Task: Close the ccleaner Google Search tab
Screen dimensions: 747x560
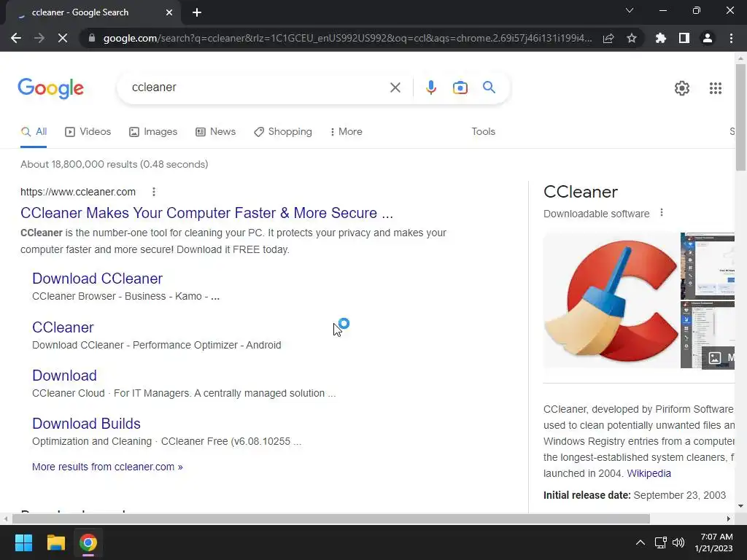Action: pos(169,13)
